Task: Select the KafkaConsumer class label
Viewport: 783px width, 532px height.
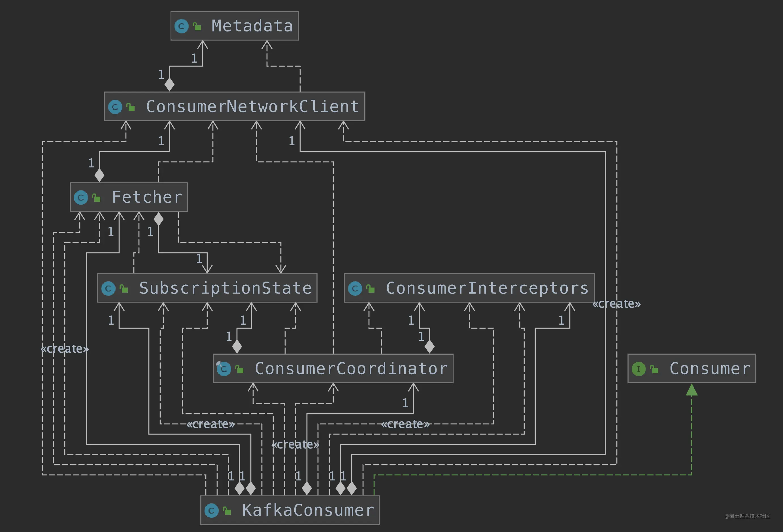Action: pos(308,510)
